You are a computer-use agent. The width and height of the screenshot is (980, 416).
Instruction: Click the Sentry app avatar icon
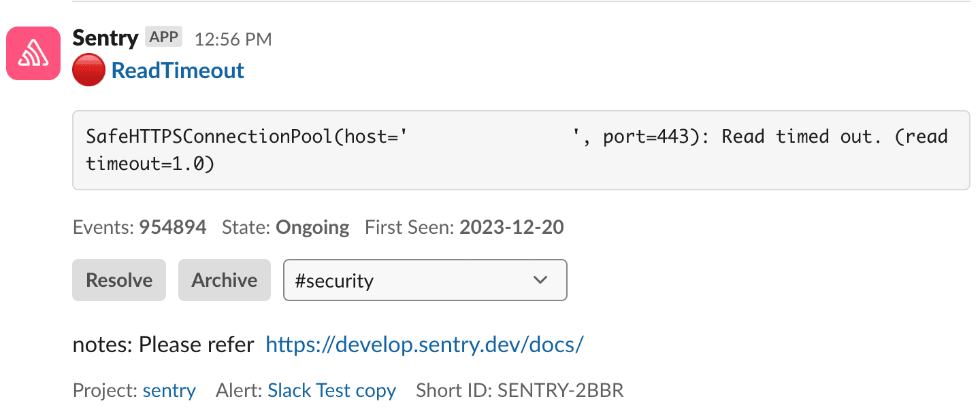33,53
